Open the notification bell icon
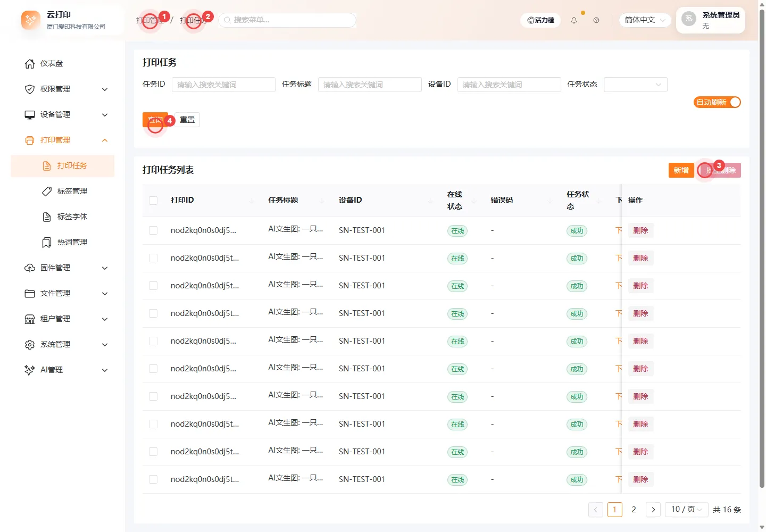The width and height of the screenshot is (766, 532). click(x=574, y=20)
